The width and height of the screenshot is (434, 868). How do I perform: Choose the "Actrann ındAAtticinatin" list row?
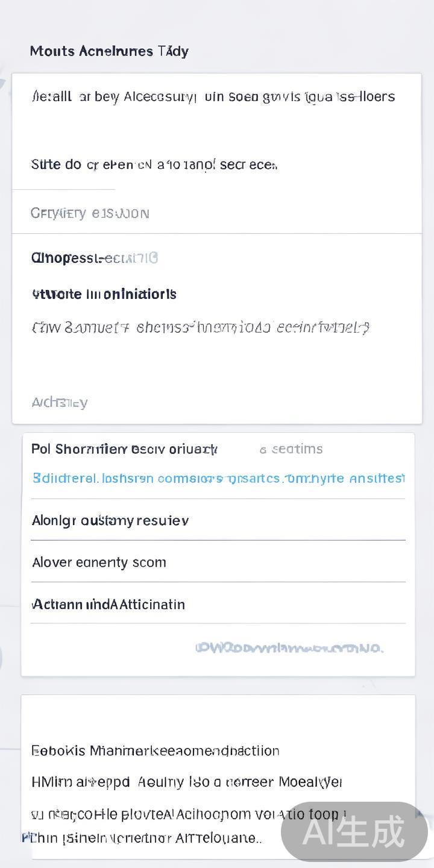click(x=108, y=605)
